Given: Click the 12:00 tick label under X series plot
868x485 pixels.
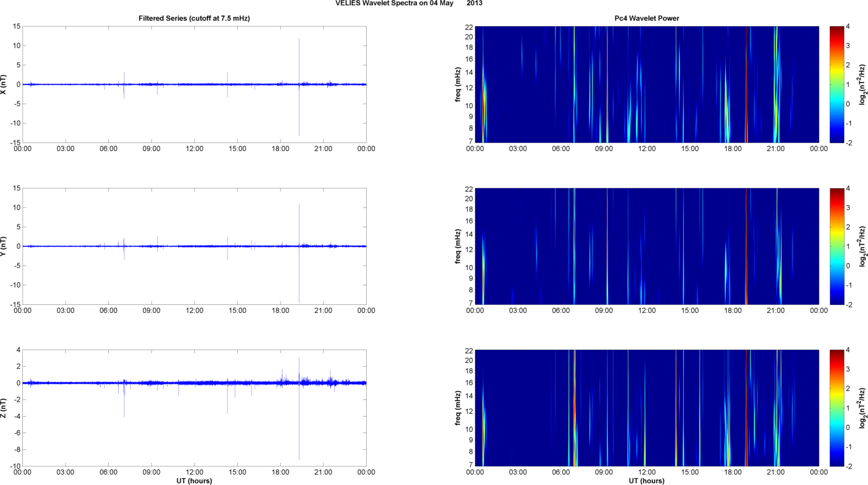Looking at the screenshot, I should pyautogui.click(x=194, y=149).
